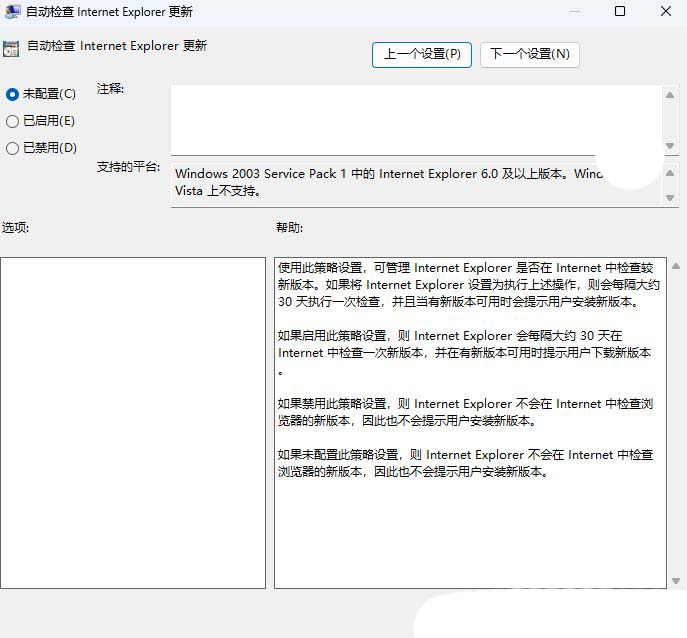Click the 支持的平台 scroll down arrow
This screenshot has height=638, width=687.
tap(670, 198)
